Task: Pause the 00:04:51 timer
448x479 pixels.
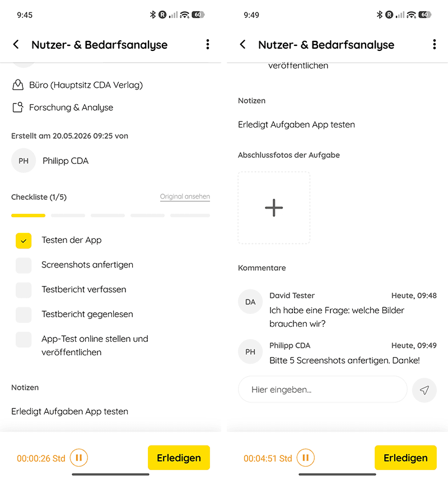Action: (x=306, y=458)
